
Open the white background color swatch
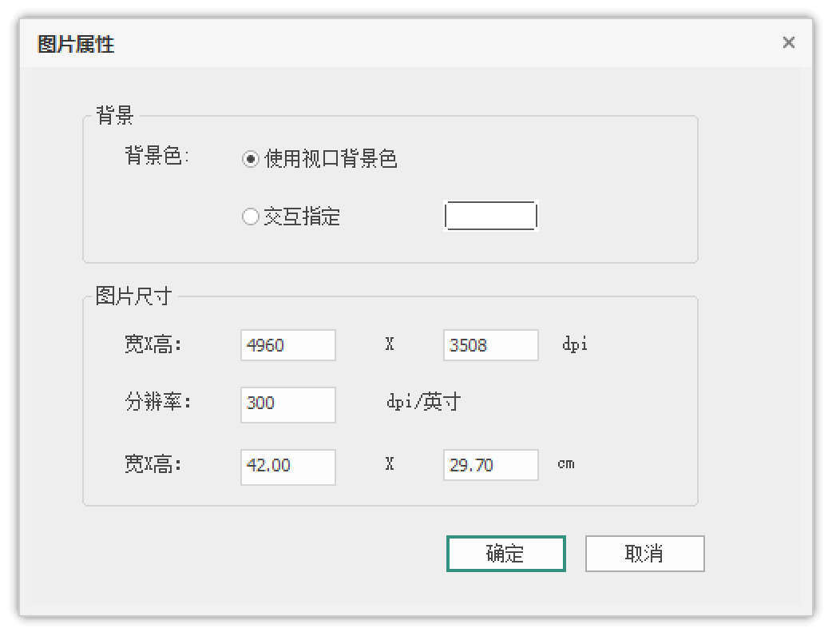490,216
